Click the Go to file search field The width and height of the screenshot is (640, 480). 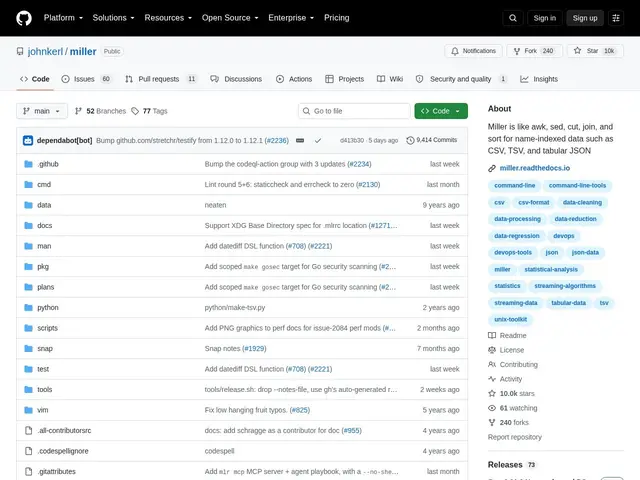354,111
